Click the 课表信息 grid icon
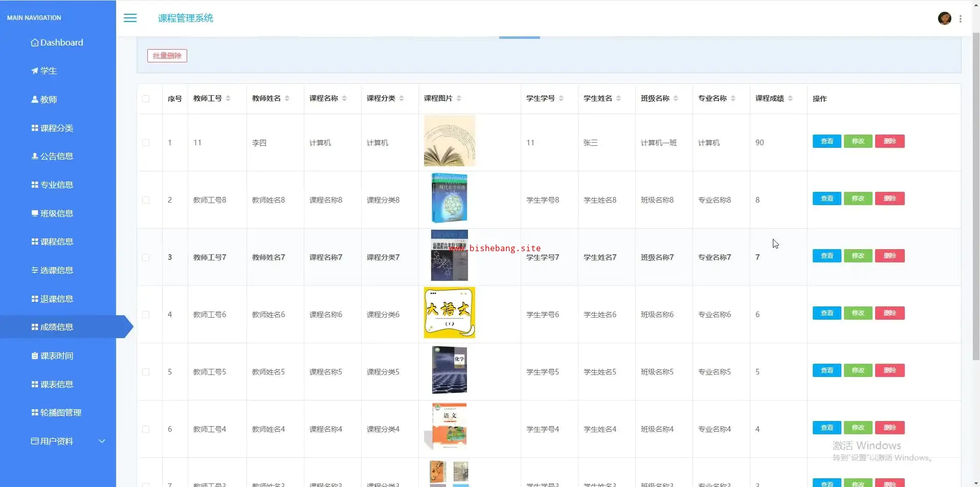 [x=35, y=384]
